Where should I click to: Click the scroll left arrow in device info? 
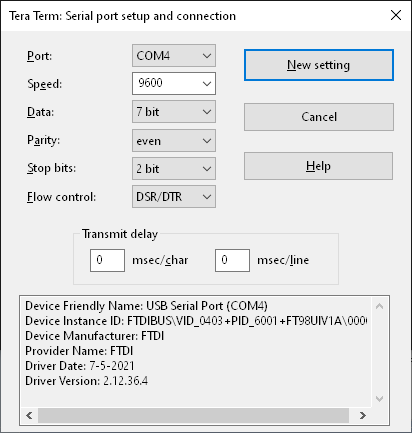click(29, 415)
